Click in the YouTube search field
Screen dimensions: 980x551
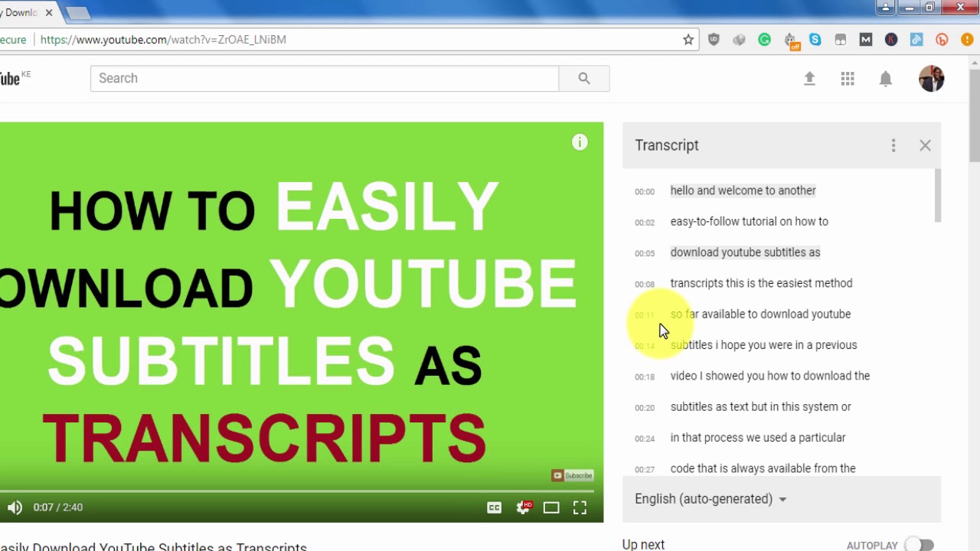325,78
